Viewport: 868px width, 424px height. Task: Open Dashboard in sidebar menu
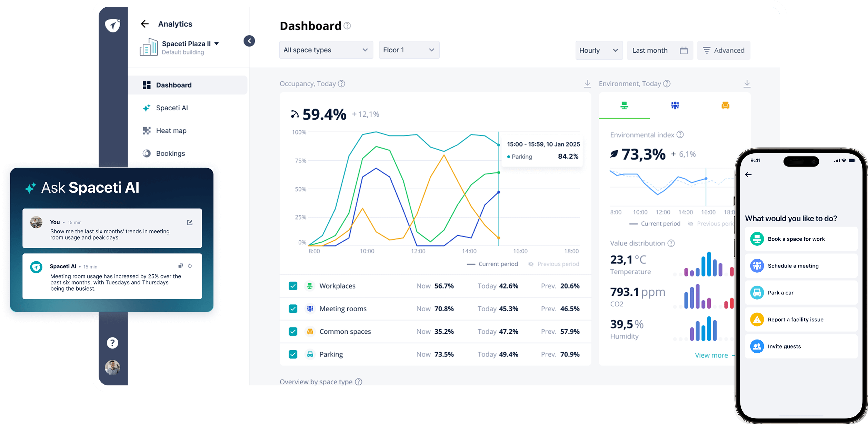[188, 85]
